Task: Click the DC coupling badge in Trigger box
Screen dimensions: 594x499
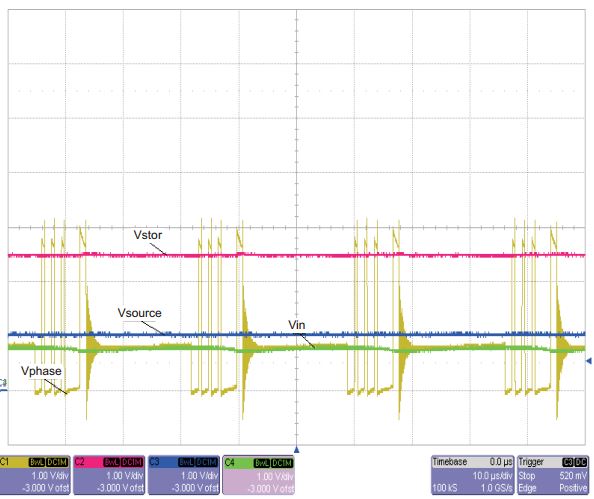Action: (x=581, y=462)
